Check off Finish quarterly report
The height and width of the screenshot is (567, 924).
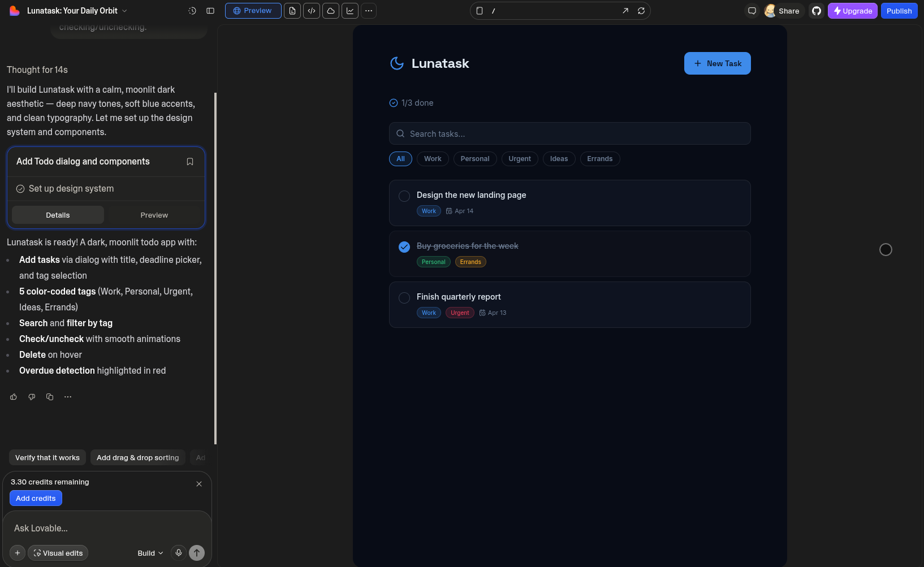[404, 298]
